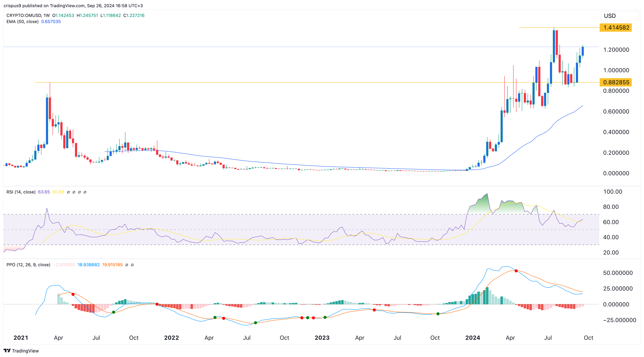Click the latest blue weekly candle near 1.227
This screenshot has width=644, height=357.
pos(583,51)
